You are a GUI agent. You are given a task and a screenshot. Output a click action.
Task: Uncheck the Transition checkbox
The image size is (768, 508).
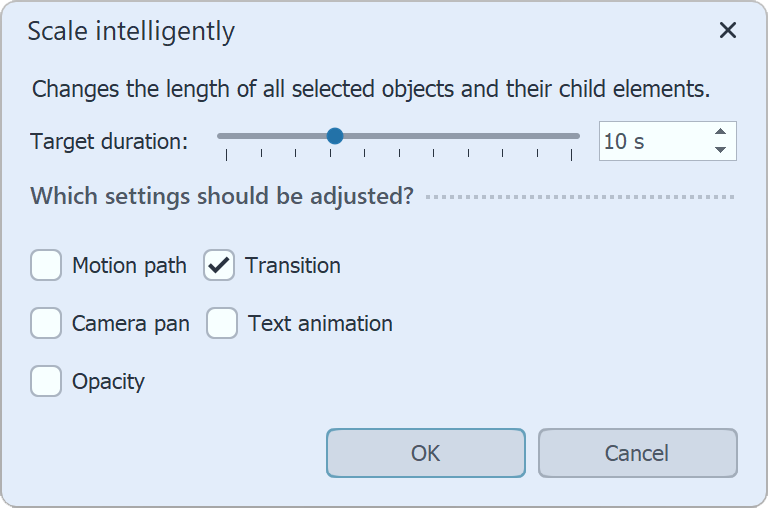click(x=219, y=265)
